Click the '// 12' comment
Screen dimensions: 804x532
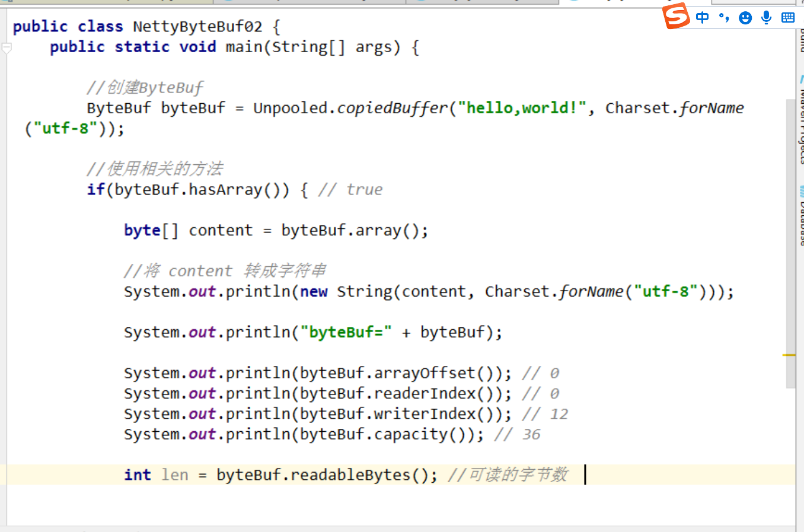(545, 414)
